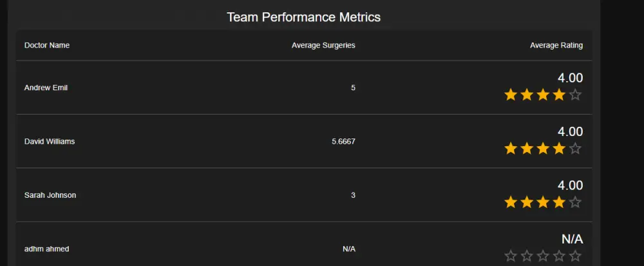Screen dimensions: 644x266
Task: Click Sarah Johnson's fourth rating star
Action: coord(559,203)
